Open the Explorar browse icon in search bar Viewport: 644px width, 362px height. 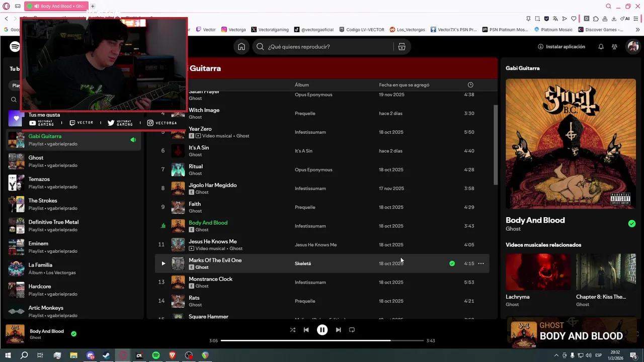[x=401, y=47]
